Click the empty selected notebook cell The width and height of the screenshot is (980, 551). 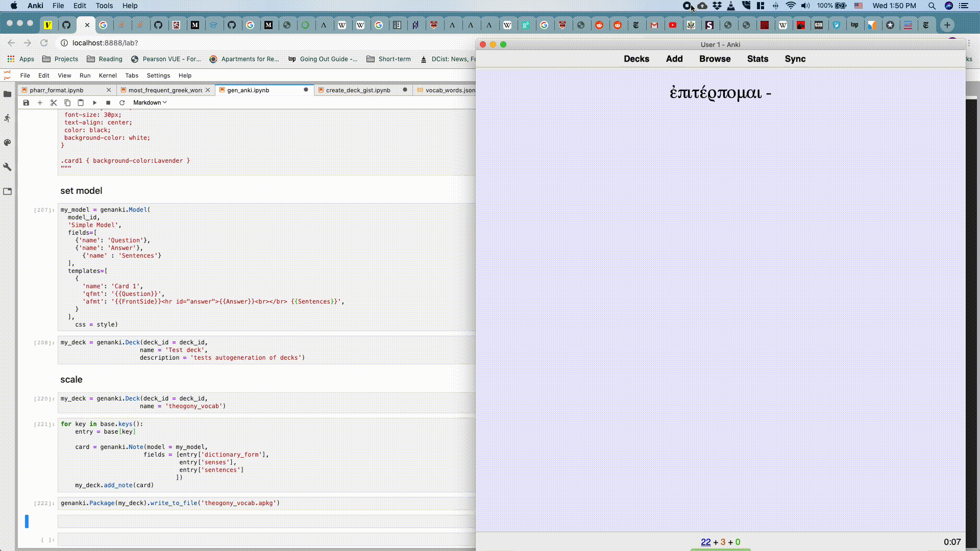pos(266,521)
